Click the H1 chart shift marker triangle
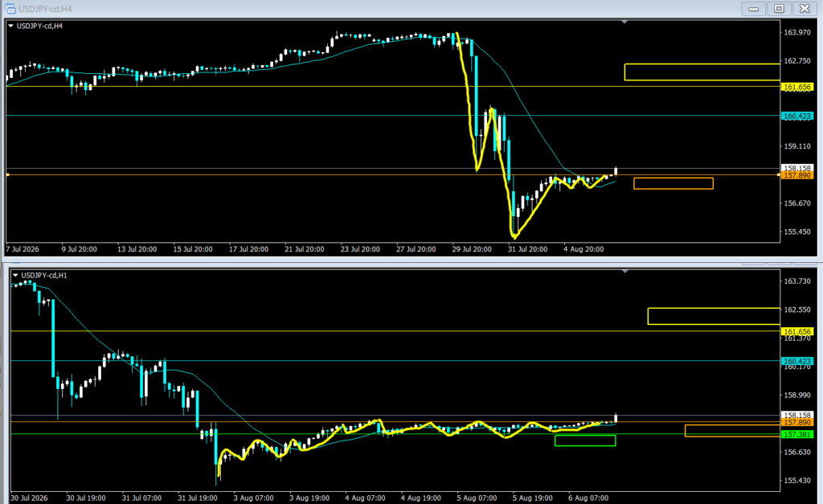 coord(624,272)
